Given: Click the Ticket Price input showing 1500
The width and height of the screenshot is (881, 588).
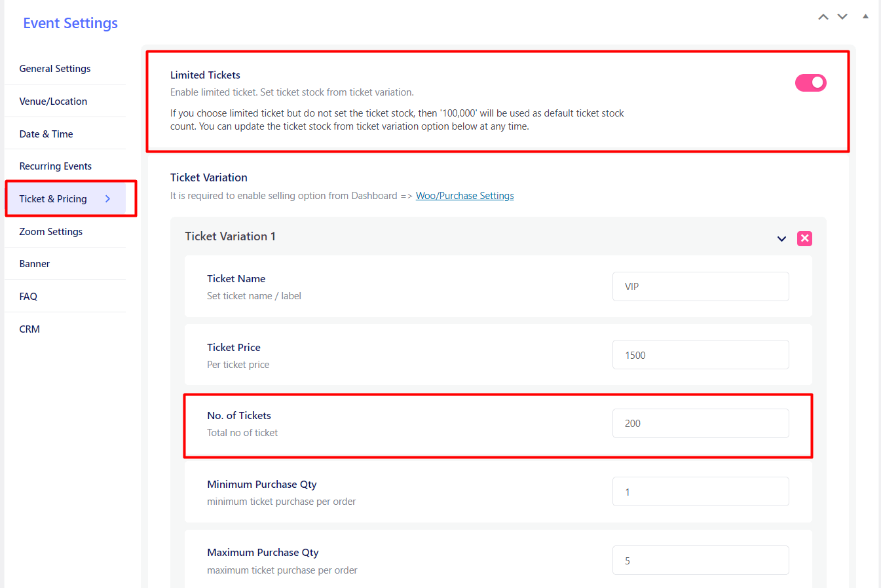Looking at the screenshot, I should (x=700, y=354).
